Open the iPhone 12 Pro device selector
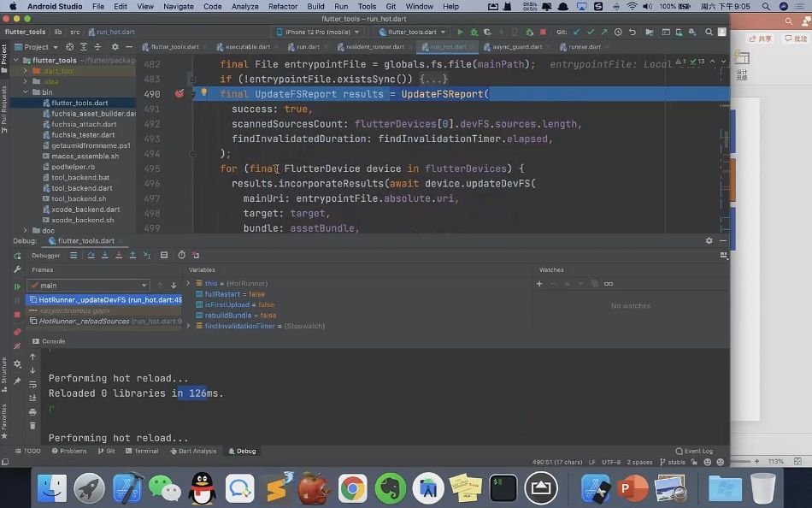 click(x=318, y=32)
